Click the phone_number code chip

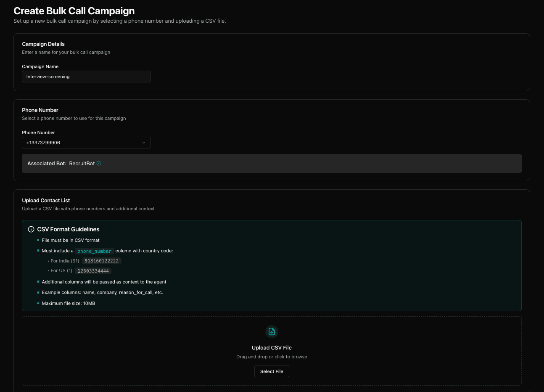click(94, 251)
